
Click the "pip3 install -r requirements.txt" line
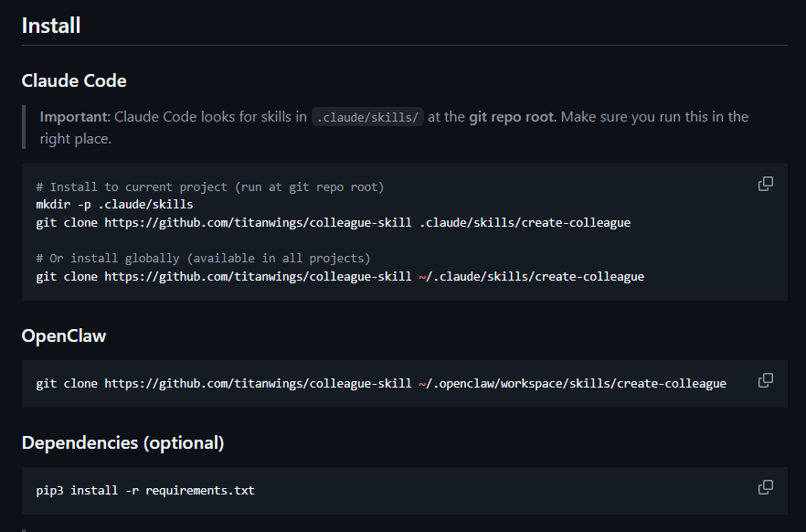coord(145,490)
